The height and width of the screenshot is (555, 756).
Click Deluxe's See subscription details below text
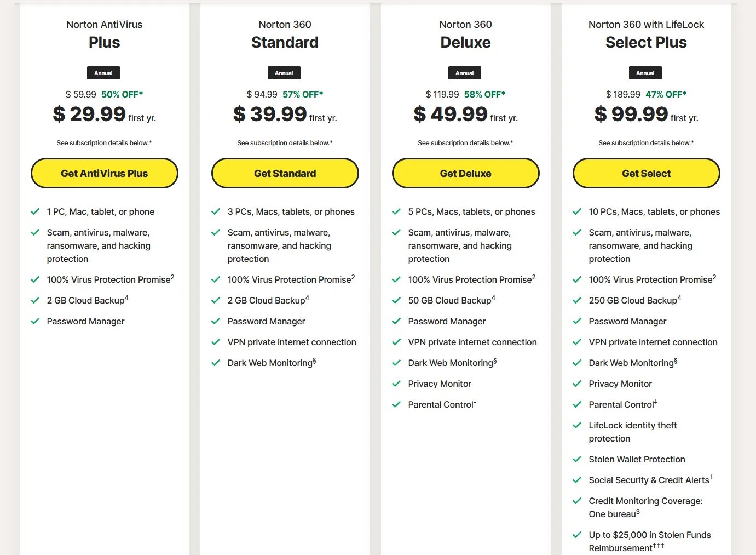[465, 143]
